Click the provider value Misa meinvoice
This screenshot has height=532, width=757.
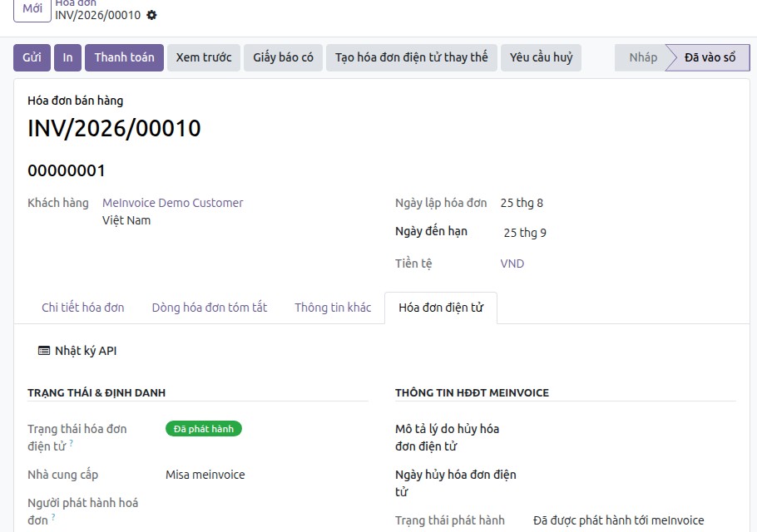click(x=205, y=475)
